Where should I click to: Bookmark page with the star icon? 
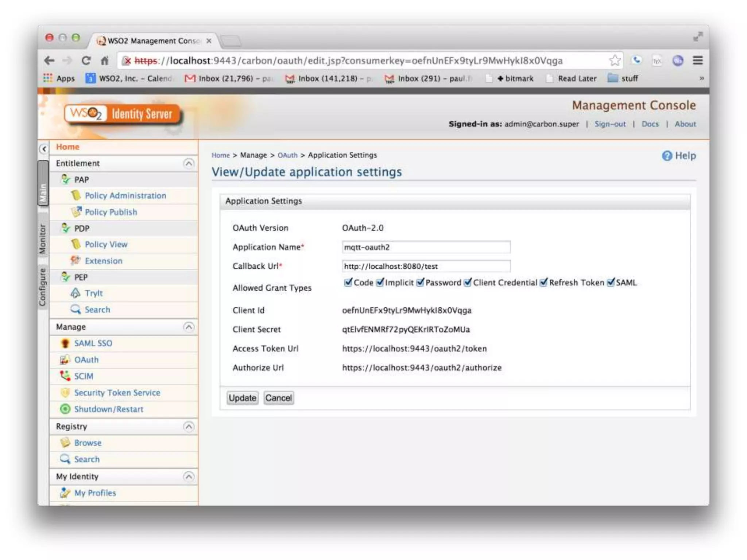tap(615, 61)
